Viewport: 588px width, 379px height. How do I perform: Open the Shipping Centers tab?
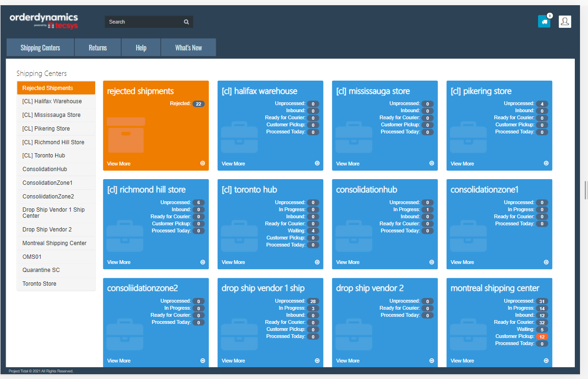pos(40,47)
